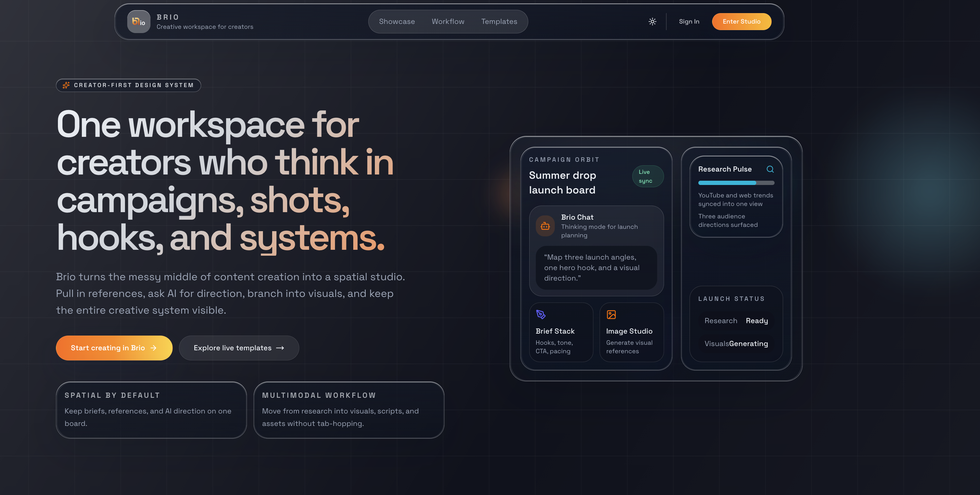Click the arrow in Start creating button
The height and width of the screenshot is (495, 980).
click(x=154, y=348)
